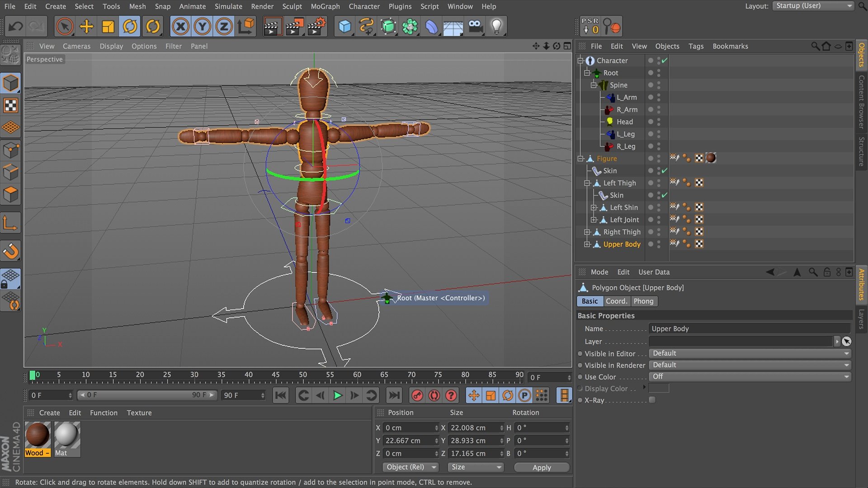868x488 pixels.
Task: Go to start of animation
Action: (x=281, y=395)
